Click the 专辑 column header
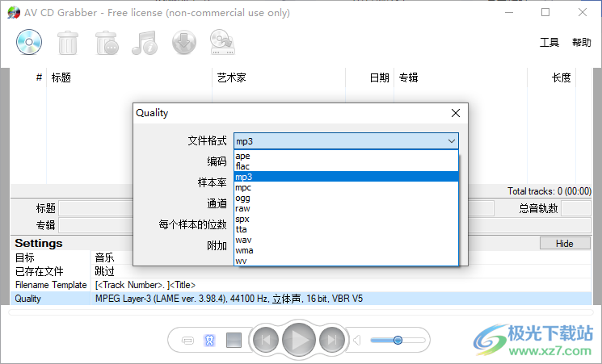The height and width of the screenshot is (364, 602). point(461,77)
